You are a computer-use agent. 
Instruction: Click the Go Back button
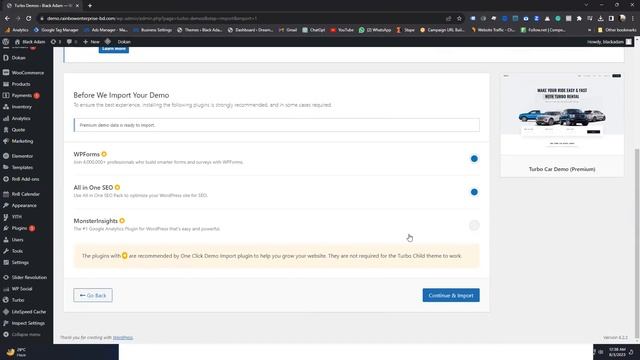(93, 296)
